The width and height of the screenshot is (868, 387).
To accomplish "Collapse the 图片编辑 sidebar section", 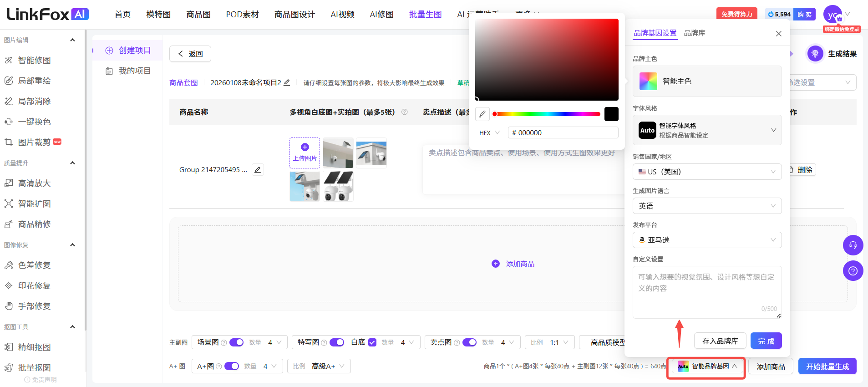I will [72, 40].
